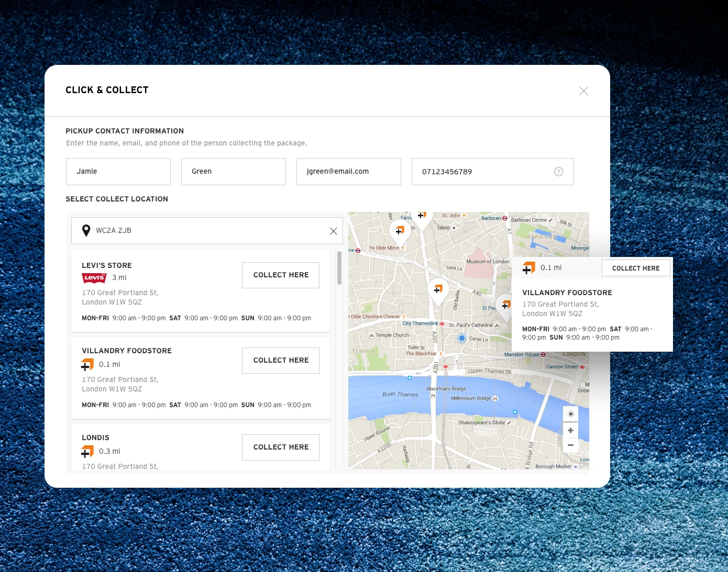Click the orange store icon next to Londis
This screenshot has height=572, width=728.
[x=87, y=451]
